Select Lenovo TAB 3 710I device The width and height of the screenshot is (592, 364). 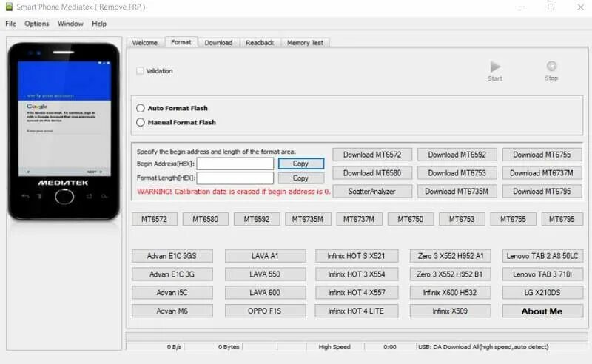click(542, 274)
